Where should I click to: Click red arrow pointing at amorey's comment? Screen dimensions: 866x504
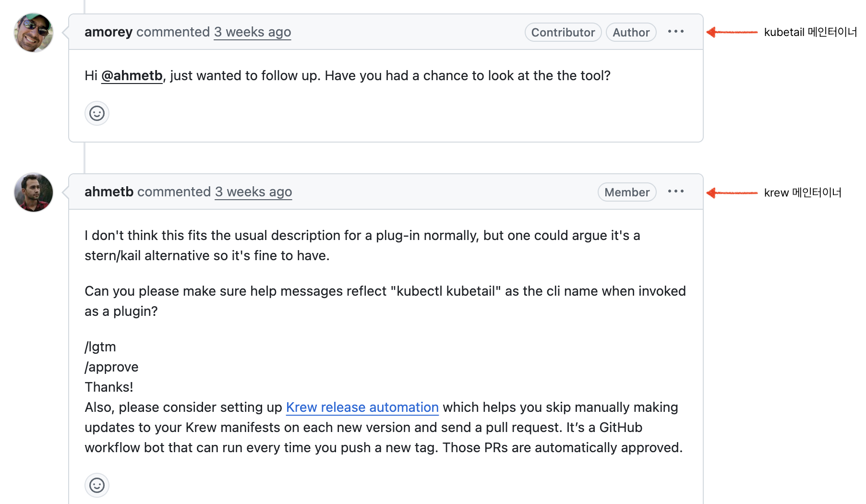click(732, 32)
